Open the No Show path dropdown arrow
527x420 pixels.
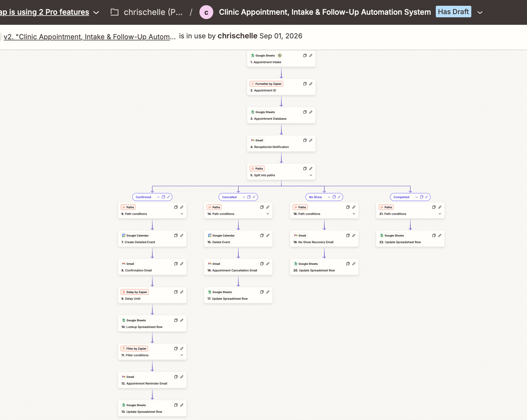[329, 197]
